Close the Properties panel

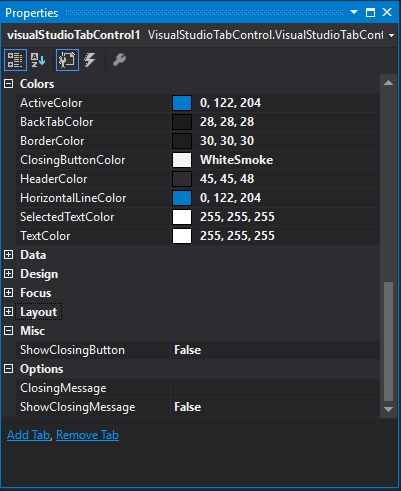(387, 12)
